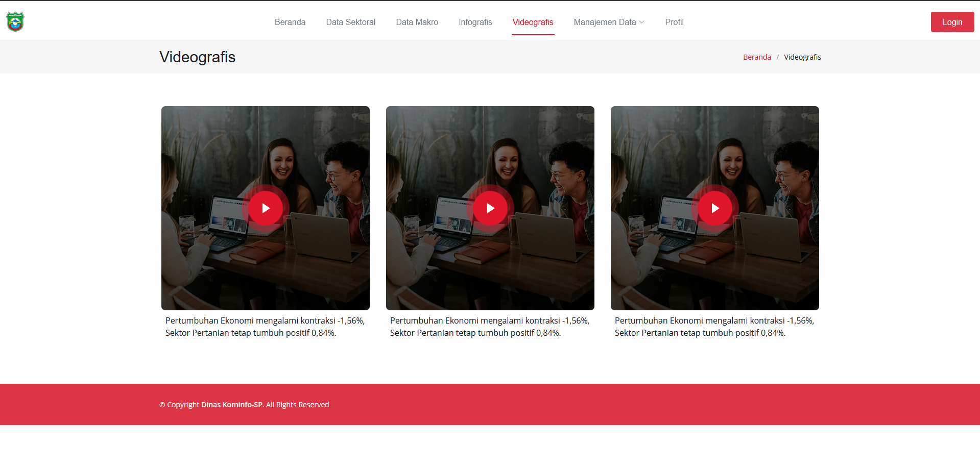The width and height of the screenshot is (980, 469).
Task: Click the Dinas Kominfo-SP footer text
Action: tap(232, 405)
